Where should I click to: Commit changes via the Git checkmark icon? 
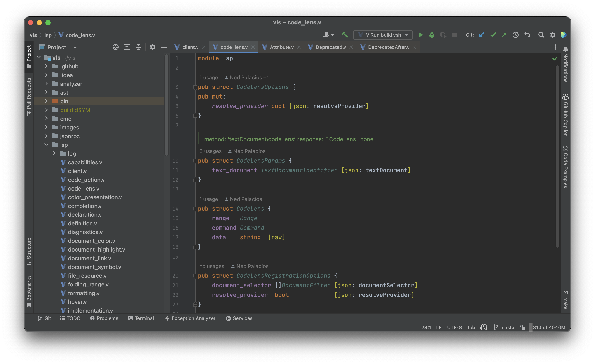pyautogui.click(x=493, y=35)
